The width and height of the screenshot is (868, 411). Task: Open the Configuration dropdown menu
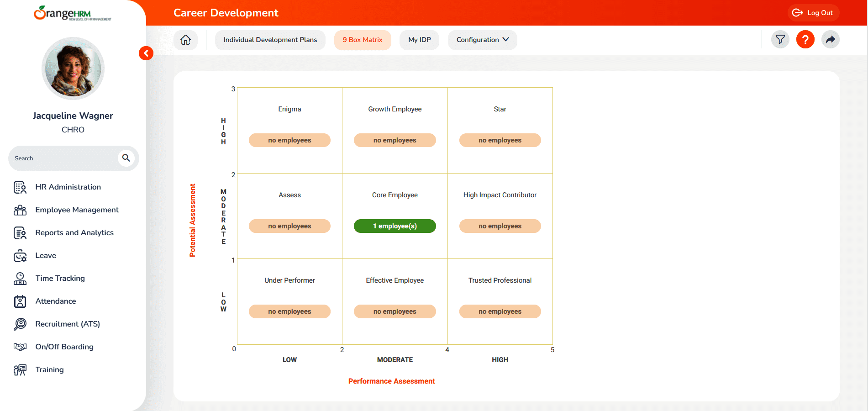[482, 40]
